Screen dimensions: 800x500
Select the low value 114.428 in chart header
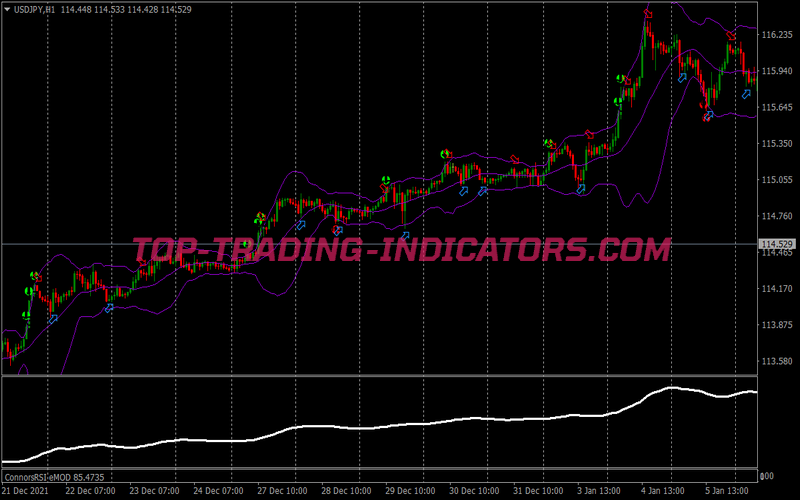143,10
